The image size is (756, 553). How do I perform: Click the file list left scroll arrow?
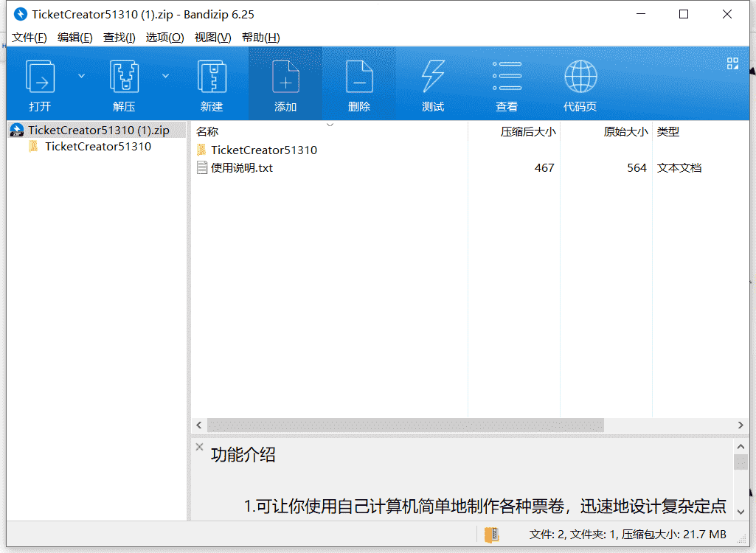click(199, 425)
